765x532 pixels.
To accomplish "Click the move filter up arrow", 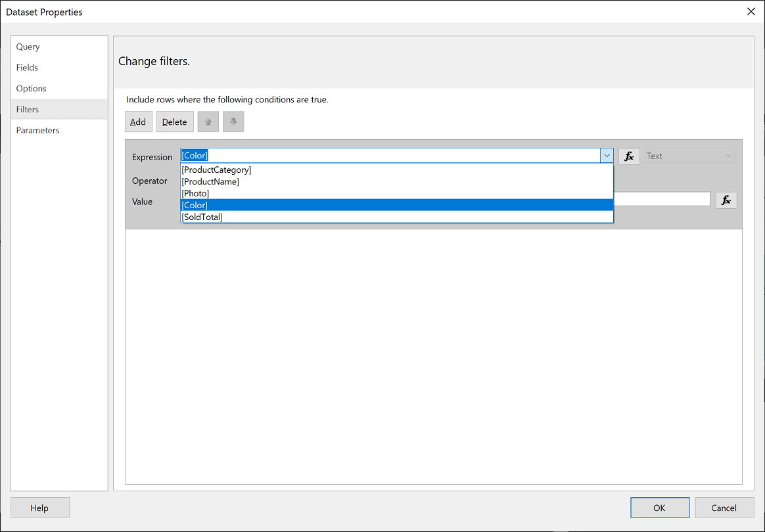I will coord(208,121).
